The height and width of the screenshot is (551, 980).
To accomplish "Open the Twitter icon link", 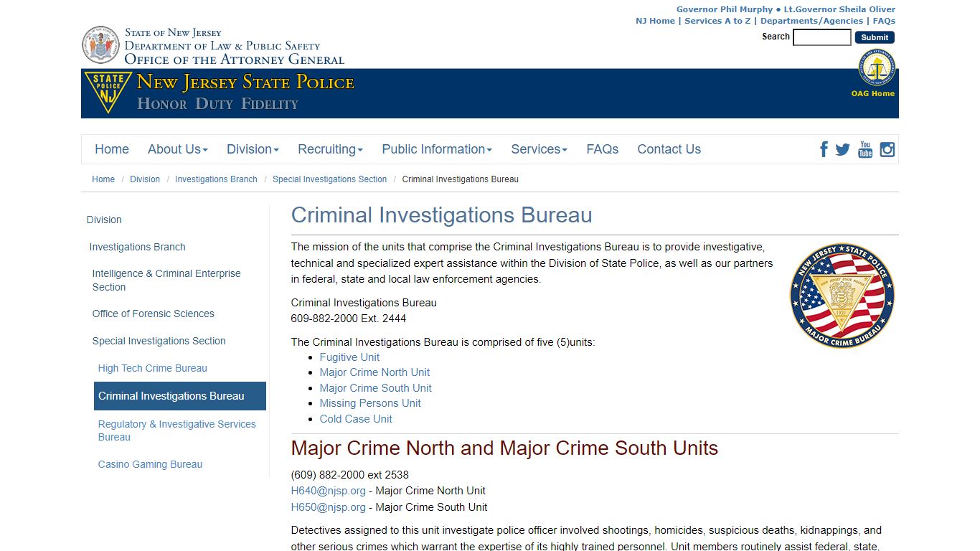I will coord(842,149).
